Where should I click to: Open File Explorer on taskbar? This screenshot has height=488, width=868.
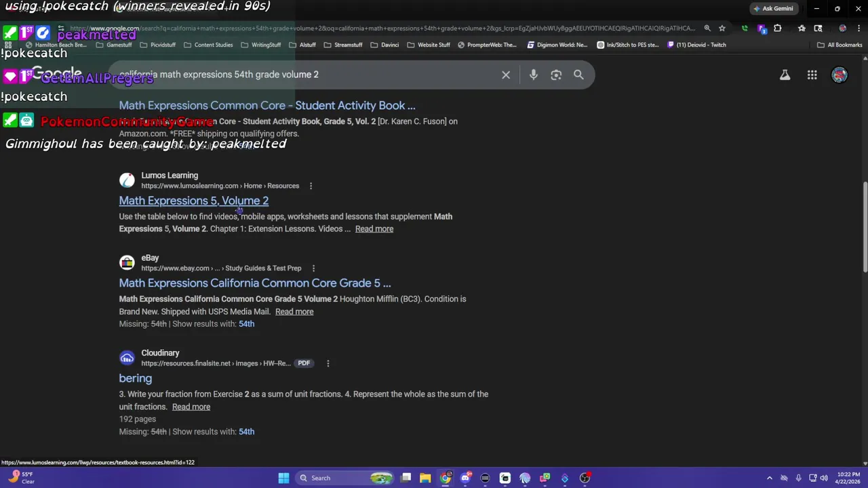pyautogui.click(x=425, y=478)
